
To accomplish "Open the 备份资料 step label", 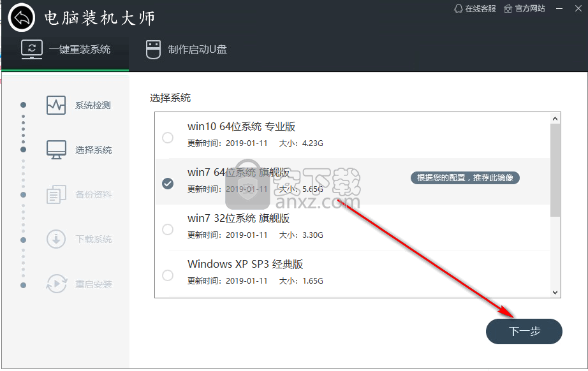I will click(x=93, y=194).
